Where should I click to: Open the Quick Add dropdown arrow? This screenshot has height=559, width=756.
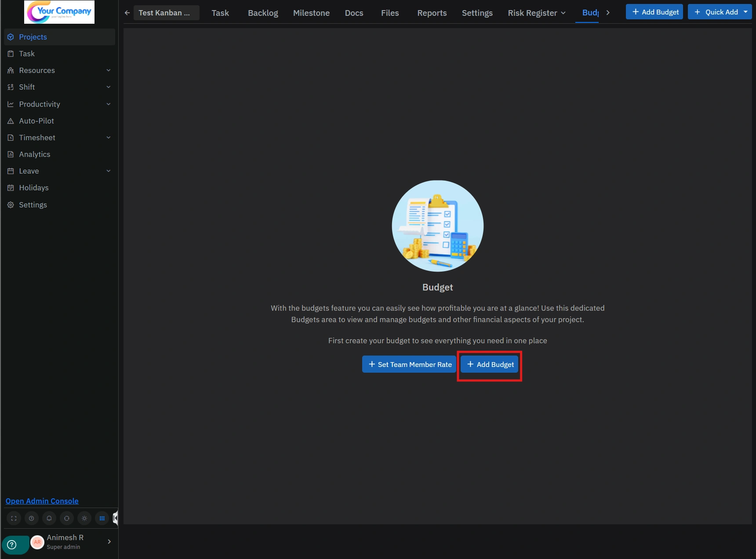click(745, 12)
